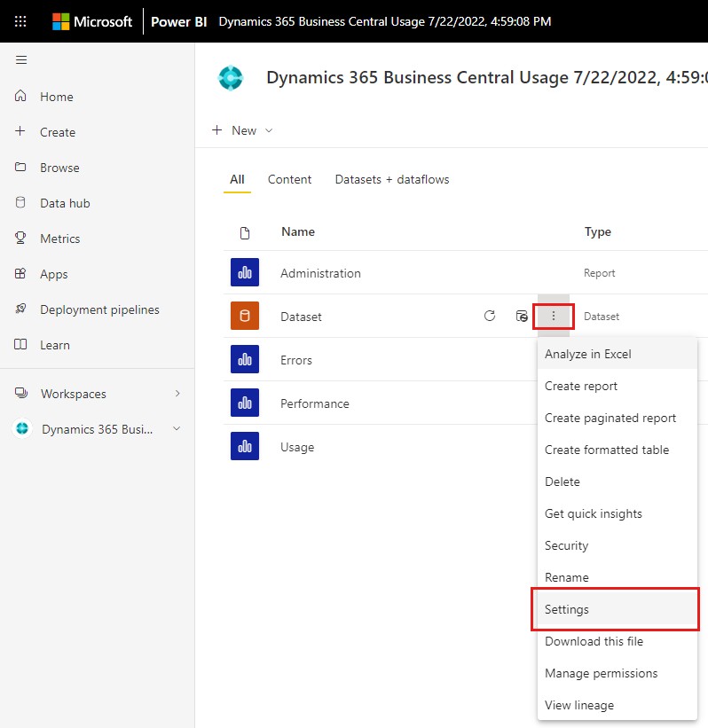
Task: Collapse the navigation pane hamburger icon
Action: click(21, 60)
